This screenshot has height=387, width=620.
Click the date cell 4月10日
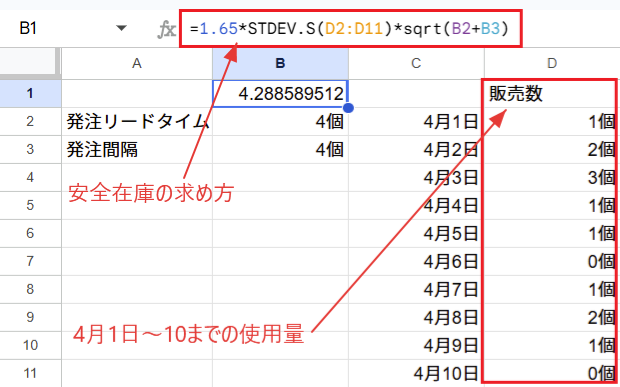coord(416,374)
